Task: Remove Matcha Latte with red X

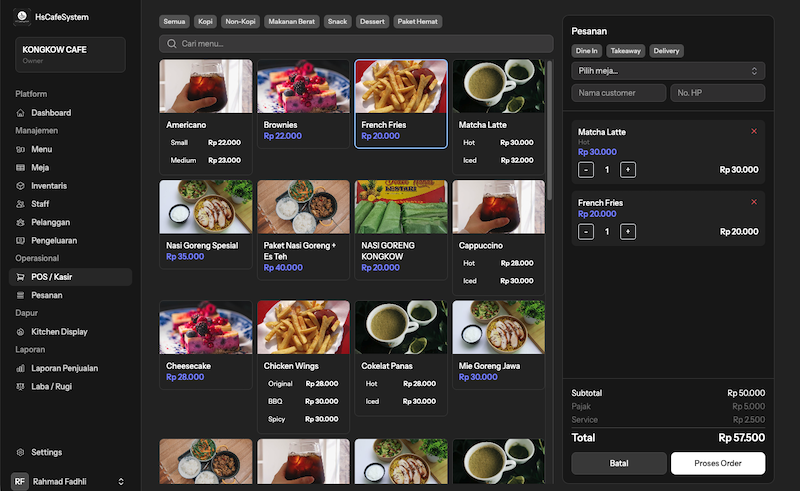Action: [754, 132]
